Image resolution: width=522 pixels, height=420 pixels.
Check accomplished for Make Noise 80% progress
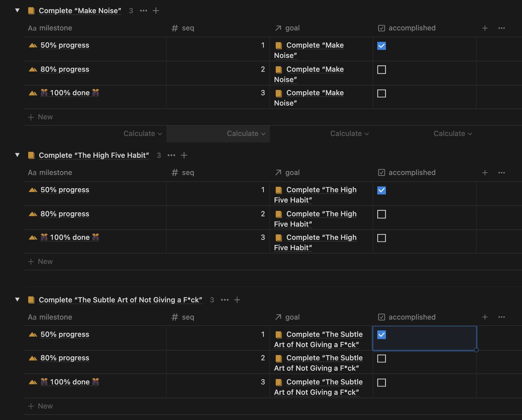click(x=381, y=70)
